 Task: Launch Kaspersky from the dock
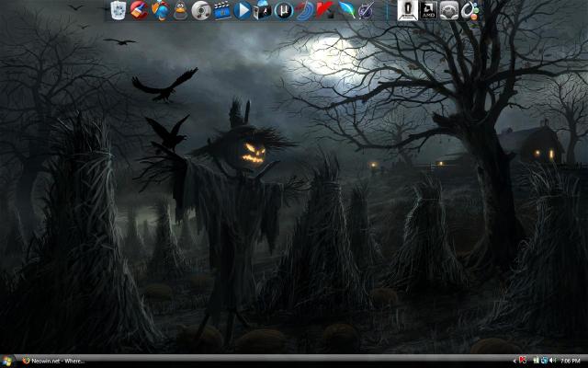click(324, 10)
